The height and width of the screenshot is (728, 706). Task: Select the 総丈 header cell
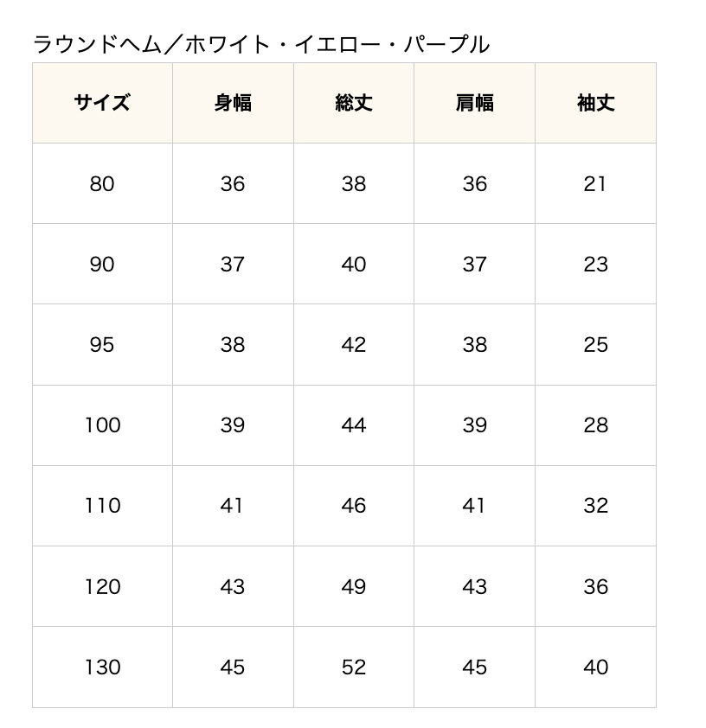click(354, 103)
